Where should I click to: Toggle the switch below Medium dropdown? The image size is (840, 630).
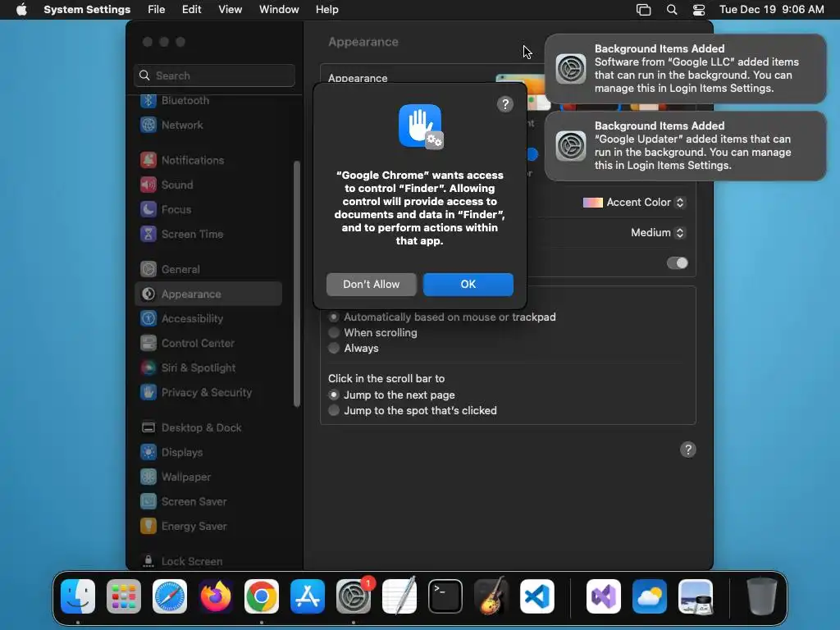[677, 263]
